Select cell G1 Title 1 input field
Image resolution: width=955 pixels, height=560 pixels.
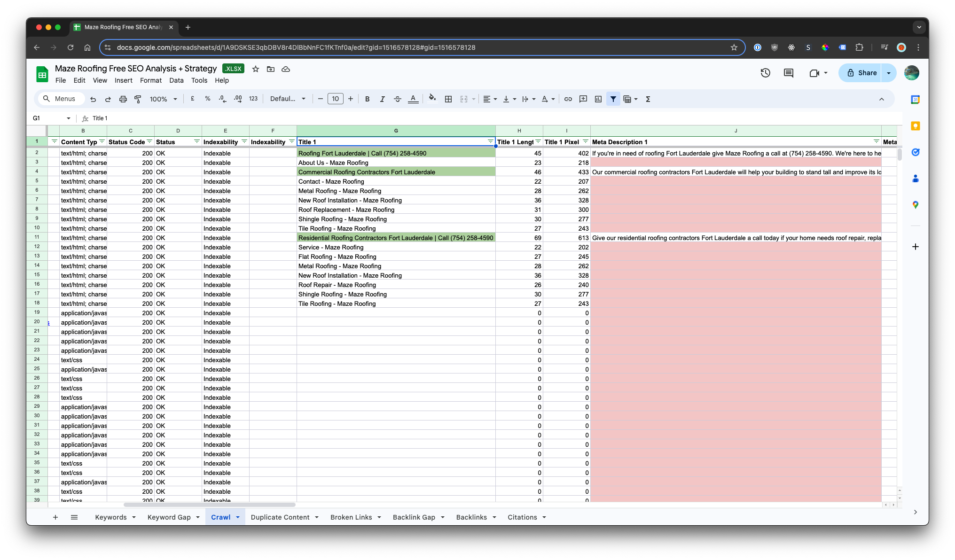(395, 141)
